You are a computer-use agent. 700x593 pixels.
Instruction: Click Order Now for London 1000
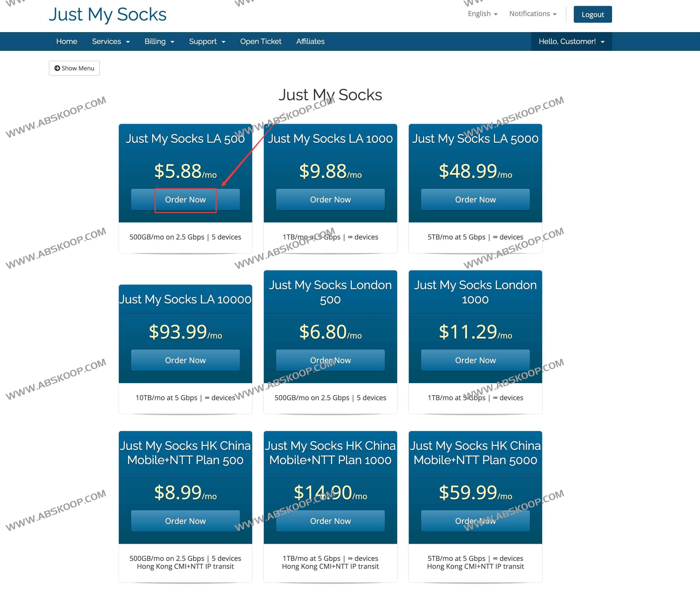click(475, 360)
